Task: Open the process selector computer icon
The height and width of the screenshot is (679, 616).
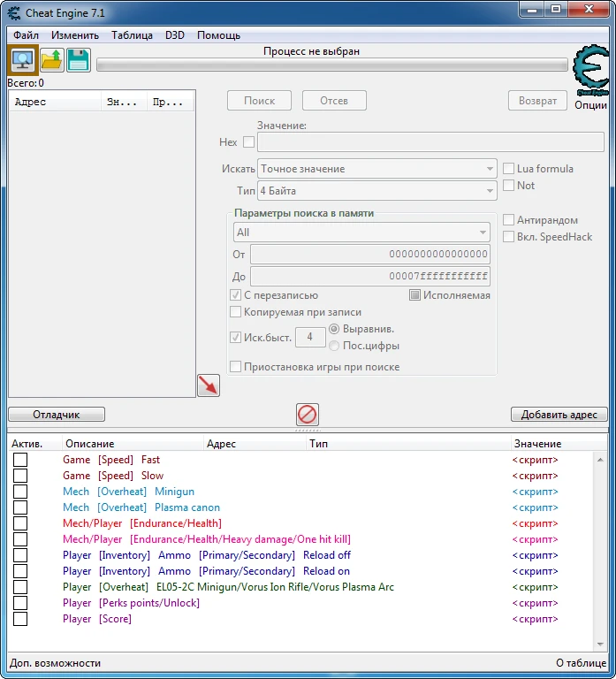Action: (23, 60)
